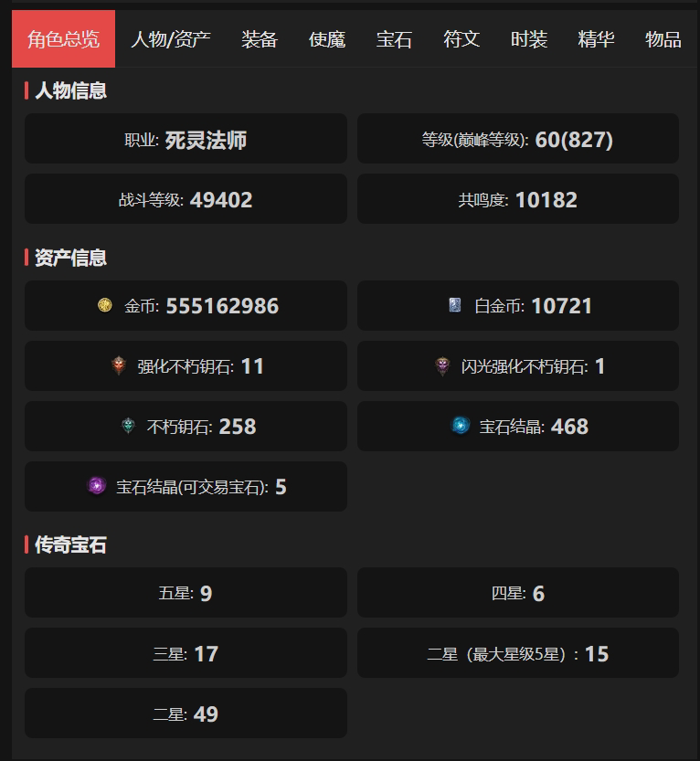
Task: Select the 二星（最大星级5星）count 15
Action: click(597, 654)
